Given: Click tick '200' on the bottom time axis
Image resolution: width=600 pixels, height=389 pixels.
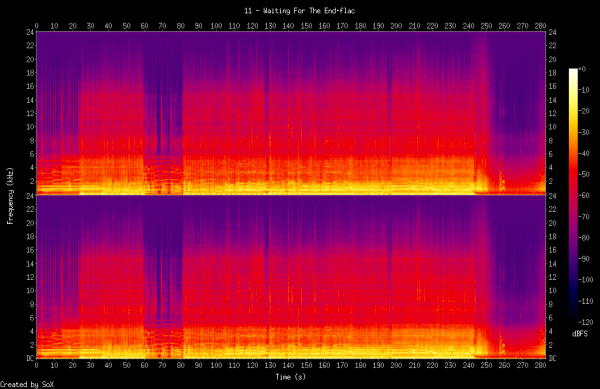Looking at the screenshot, I should (x=396, y=365).
